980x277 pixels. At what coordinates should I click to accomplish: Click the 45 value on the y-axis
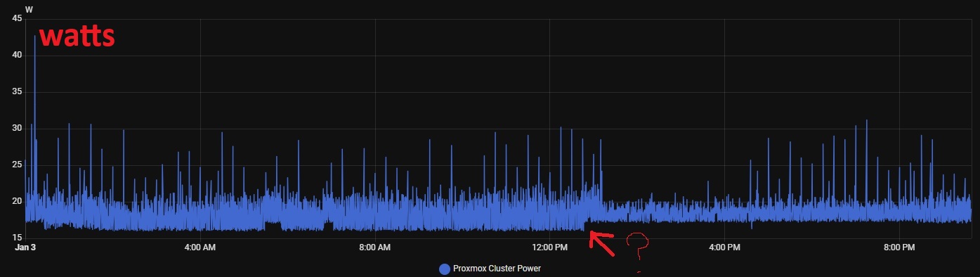click(x=17, y=19)
